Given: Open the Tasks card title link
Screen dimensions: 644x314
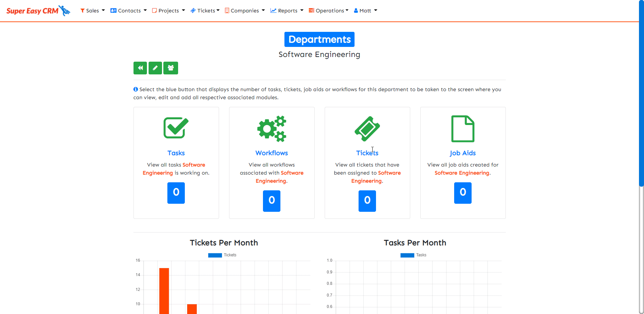Looking at the screenshot, I should point(176,153).
